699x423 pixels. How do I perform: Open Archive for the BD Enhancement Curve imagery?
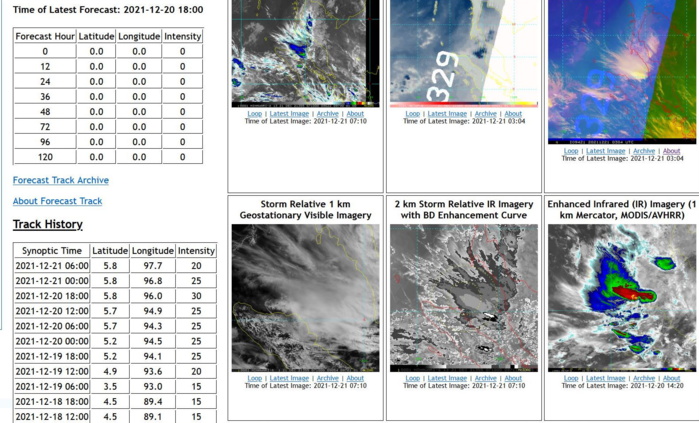(485, 379)
